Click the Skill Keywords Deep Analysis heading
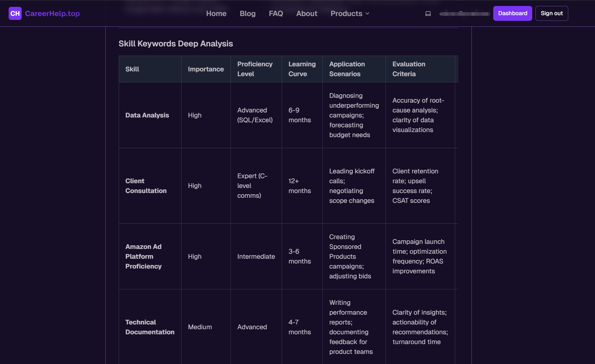The height and width of the screenshot is (364, 595). pyautogui.click(x=176, y=43)
